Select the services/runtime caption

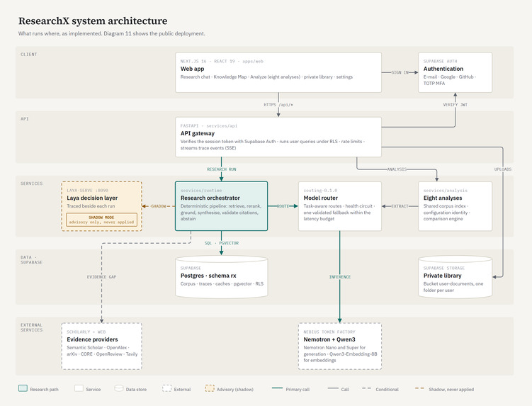point(201,191)
